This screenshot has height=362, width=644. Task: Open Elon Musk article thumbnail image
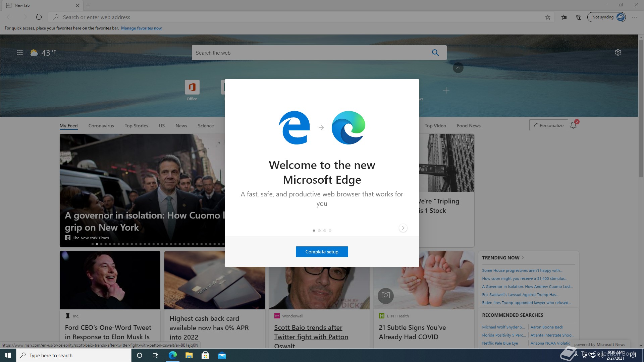click(x=110, y=280)
